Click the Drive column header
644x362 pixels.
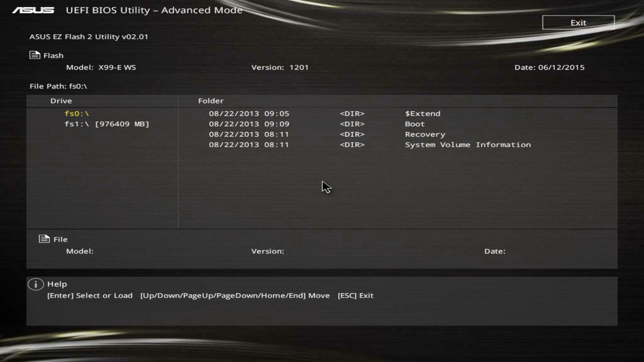[61, 101]
